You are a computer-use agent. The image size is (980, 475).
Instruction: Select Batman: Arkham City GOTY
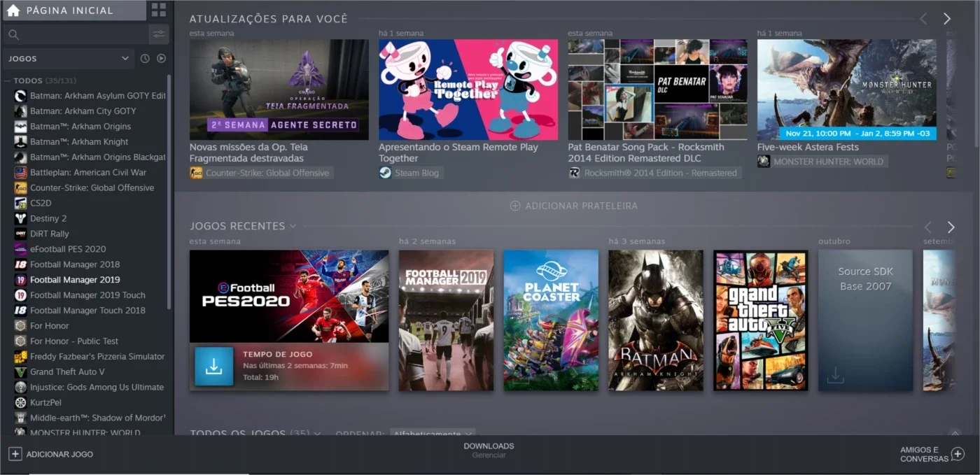tap(83, 111)
